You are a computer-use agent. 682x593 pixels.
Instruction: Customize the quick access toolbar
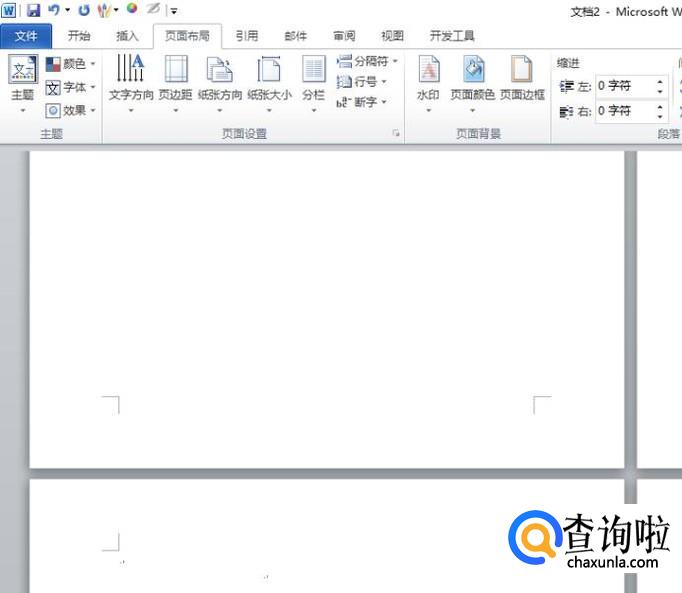(174, 10)
